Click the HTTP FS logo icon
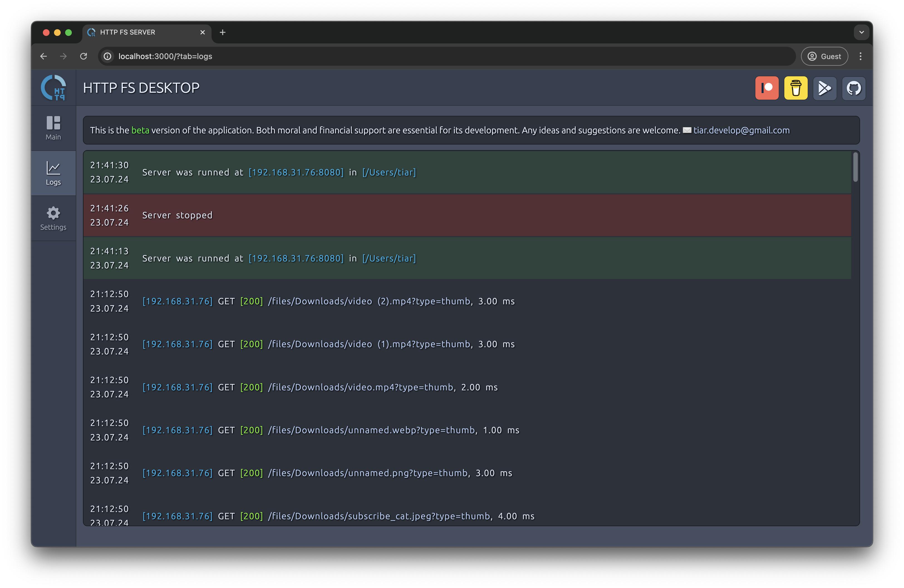This screenshot has width=904, height=588. point(53,88)
